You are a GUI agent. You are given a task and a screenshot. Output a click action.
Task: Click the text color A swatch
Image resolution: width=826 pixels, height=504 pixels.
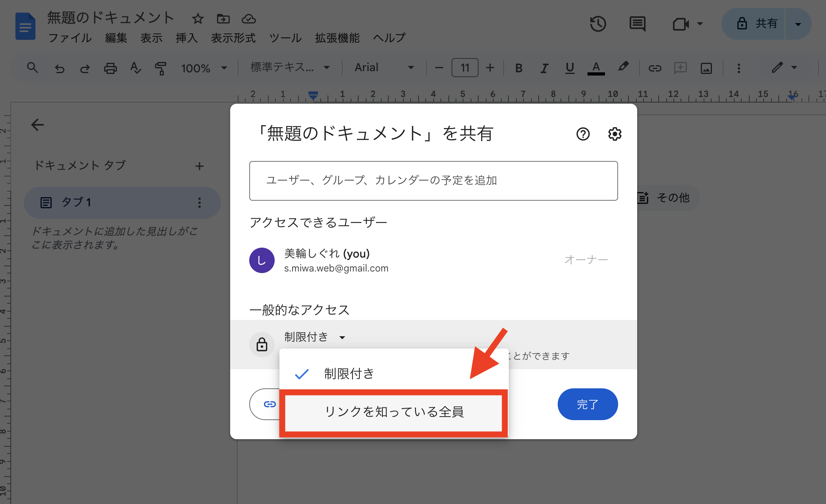[x=595, y=68]
